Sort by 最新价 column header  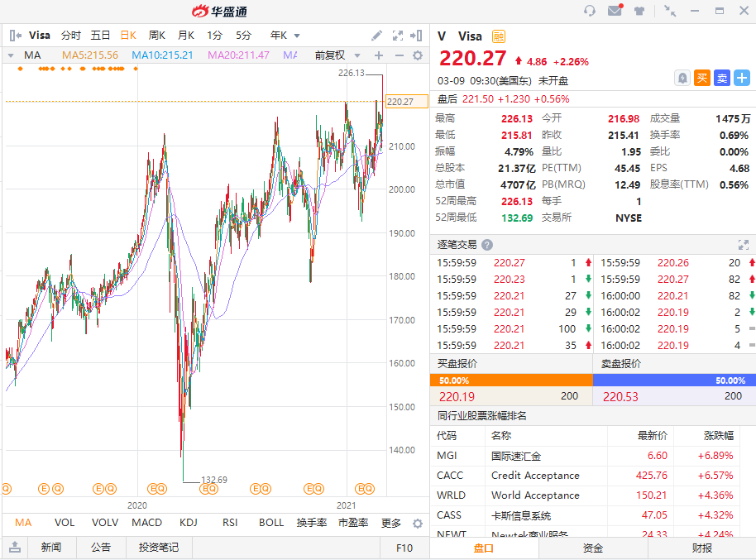click(653, 436)
